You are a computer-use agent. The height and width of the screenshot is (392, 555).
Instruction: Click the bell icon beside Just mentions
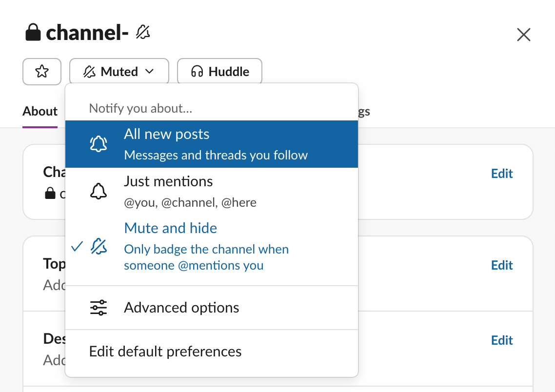(99, 191)
